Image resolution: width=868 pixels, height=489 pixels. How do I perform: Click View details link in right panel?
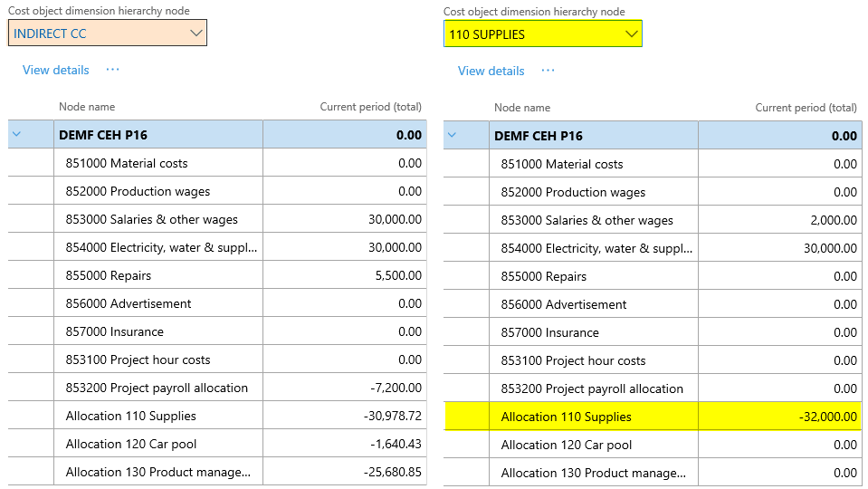click(x=491, y=71)
